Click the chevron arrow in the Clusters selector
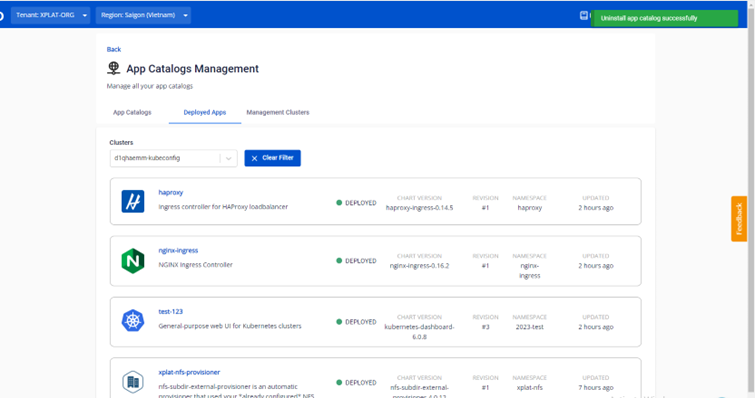 pyautogui.click(x=229, y=158)
